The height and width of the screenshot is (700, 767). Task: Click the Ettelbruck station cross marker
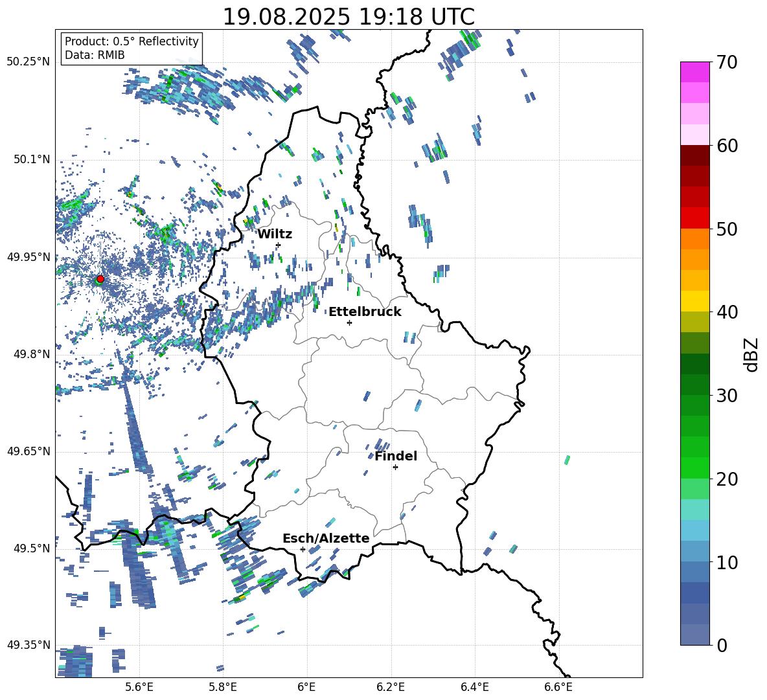tap(349, 322)
